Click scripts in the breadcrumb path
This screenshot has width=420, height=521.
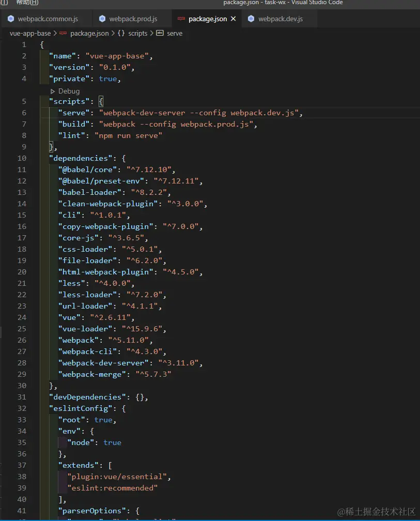pos(138,33)
